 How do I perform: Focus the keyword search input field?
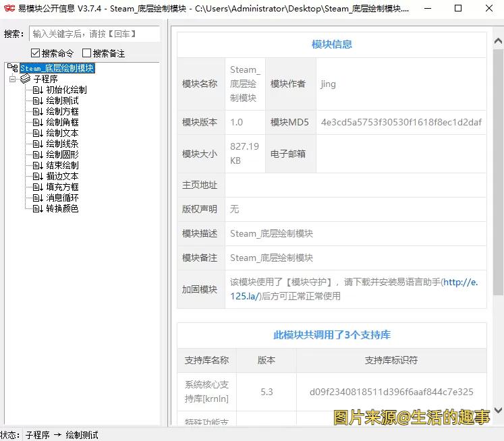click(94, 34)
